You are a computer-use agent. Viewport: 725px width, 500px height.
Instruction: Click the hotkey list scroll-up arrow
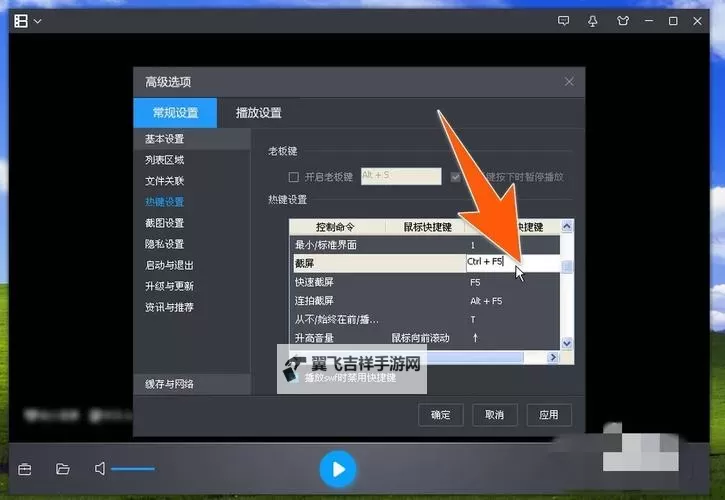[x=567, y=226]
